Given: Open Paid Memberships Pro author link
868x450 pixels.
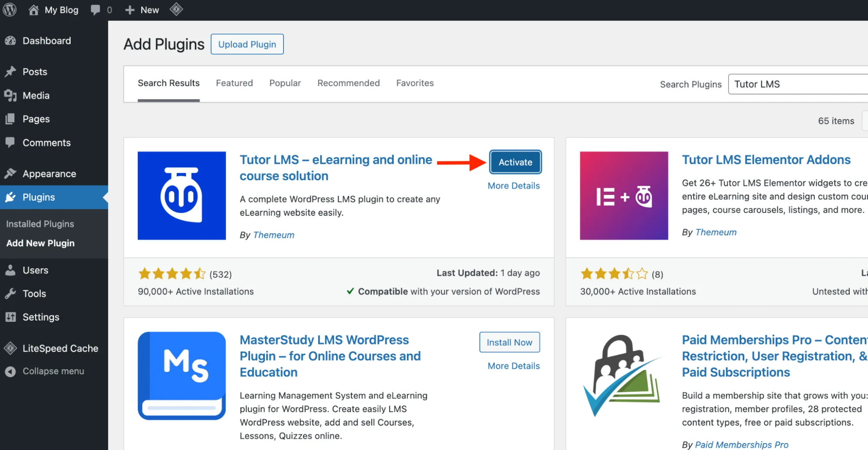Looking at the screenshot, I should coord(742,445).
